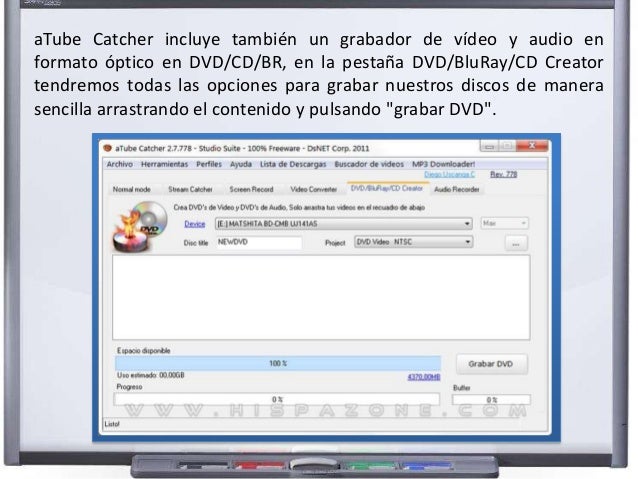This screenshot has height=479, width=638.
Task: Open the Archivo menu
Action: click(120, 164)
